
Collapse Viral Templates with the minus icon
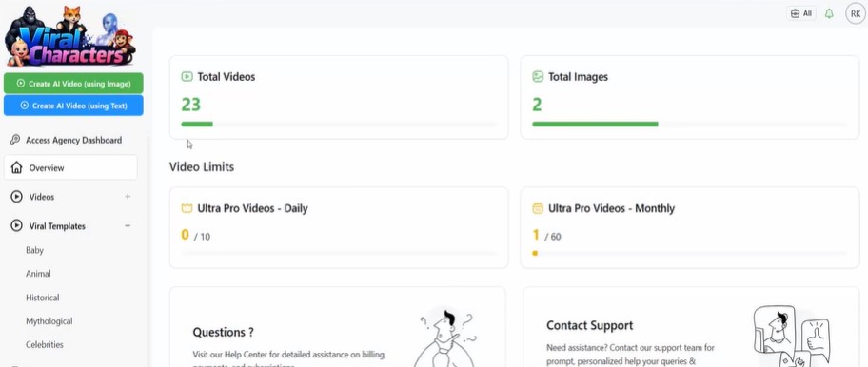pos(128,226)
